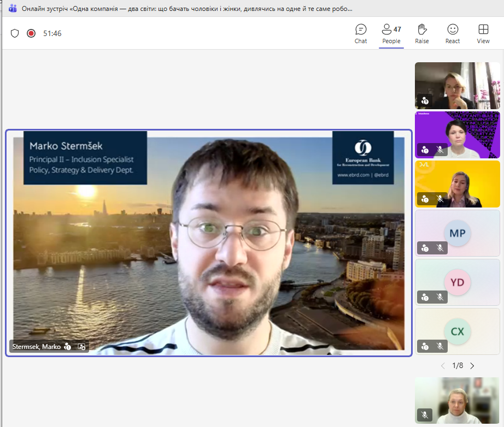Screen dimensions: 504x427
Task: Open the Chat panel
Action: tap(361, 34)
